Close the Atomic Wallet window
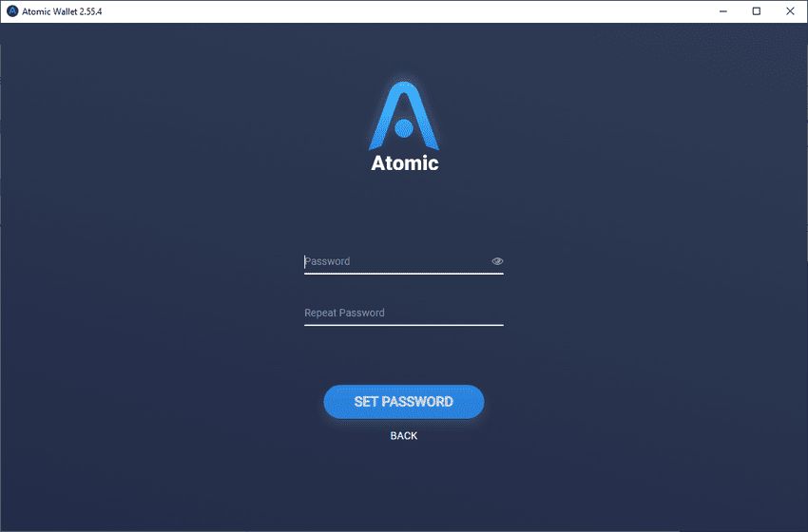The width and height of the screenshot is (808, 532). (x=790, y=11)
